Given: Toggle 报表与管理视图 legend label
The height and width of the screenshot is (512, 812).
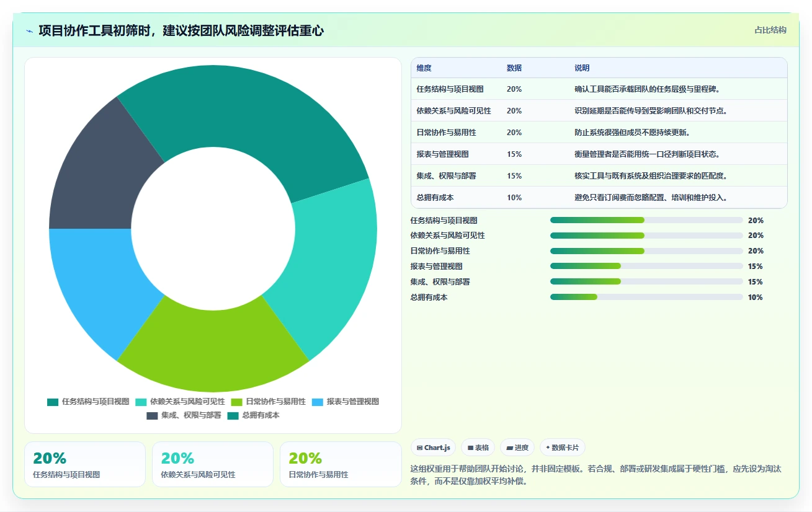Looking at the screenshot, I should click(353, 402).
